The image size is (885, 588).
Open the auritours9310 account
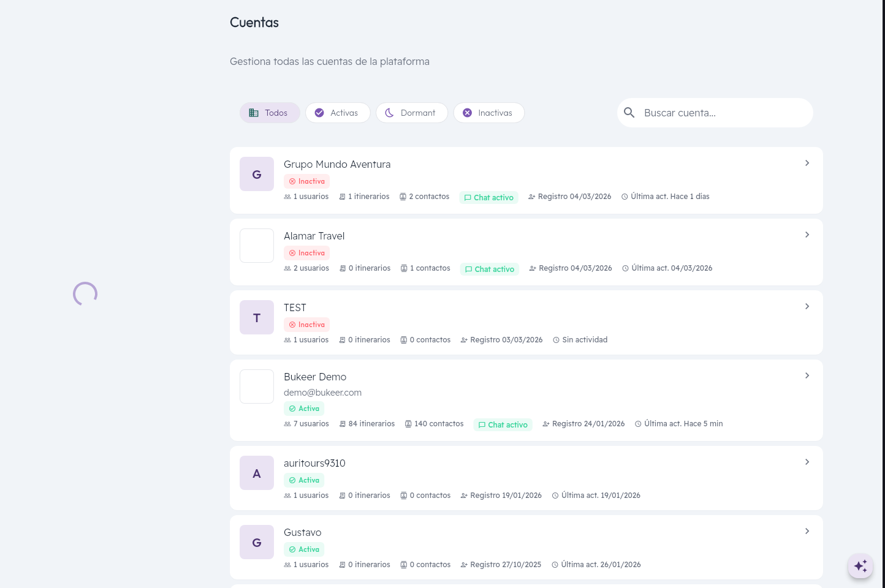point(807,462)
